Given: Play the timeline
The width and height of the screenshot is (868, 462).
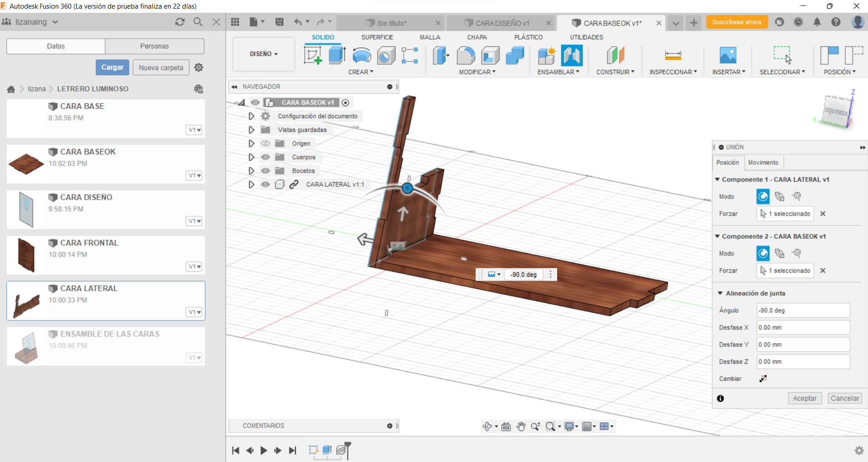Looking at the screenshot, I should 264,450.
